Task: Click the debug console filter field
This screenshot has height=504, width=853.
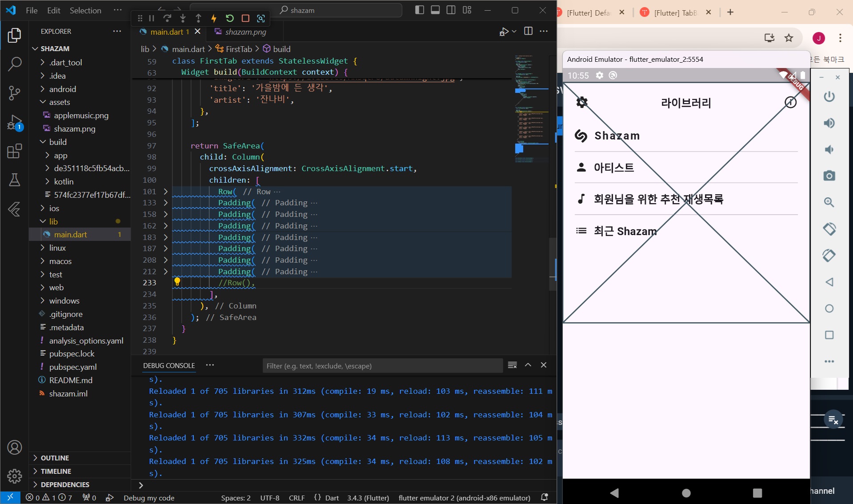Action: (382, 366)
